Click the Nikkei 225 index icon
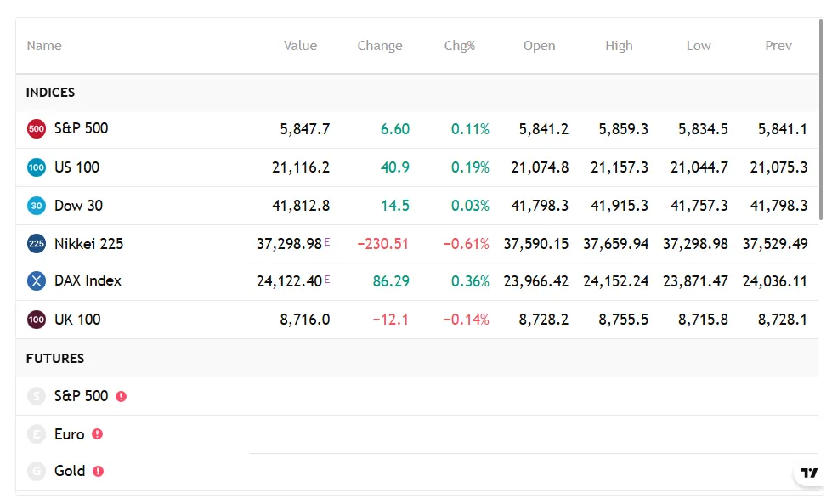Image resolution: width=832 pixels, height=504 pixels. click(x=36, y=244)
